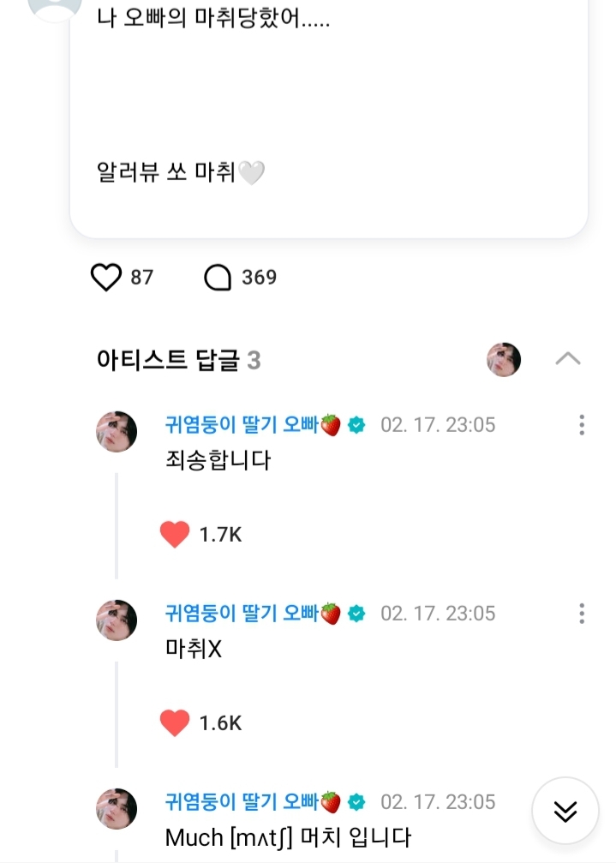Open the post's 369 comments
Viewport: 616px width, 863px height.
(218, 278)
